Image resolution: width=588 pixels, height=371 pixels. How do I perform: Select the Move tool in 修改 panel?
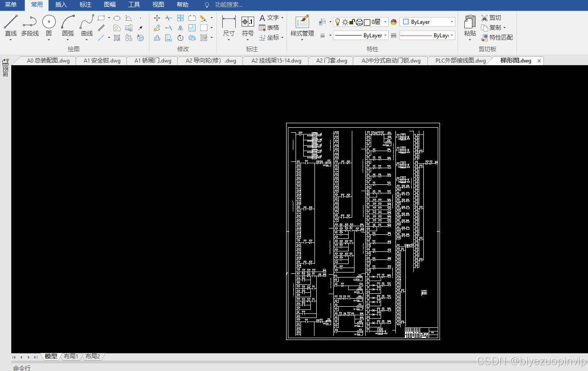[x=157, y=18]
